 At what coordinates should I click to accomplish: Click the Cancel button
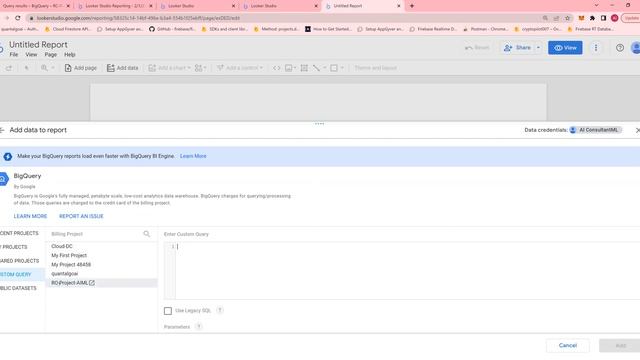[568, 346]
